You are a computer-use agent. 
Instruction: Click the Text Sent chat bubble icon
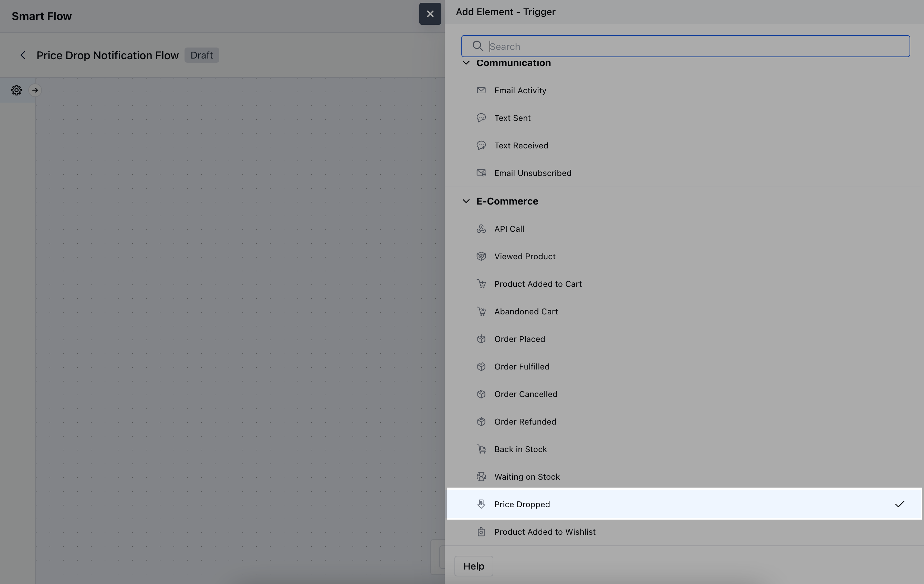[x=481, y=118]
